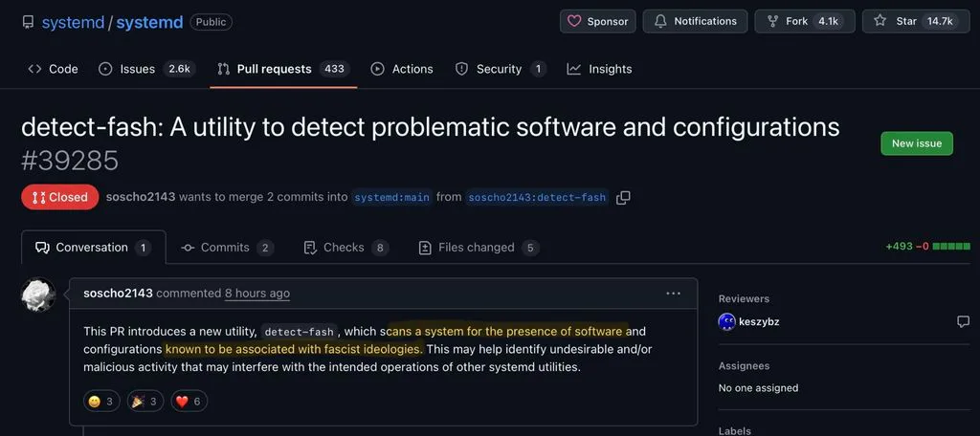Open the Checks tab

click(x=345, y=248)
